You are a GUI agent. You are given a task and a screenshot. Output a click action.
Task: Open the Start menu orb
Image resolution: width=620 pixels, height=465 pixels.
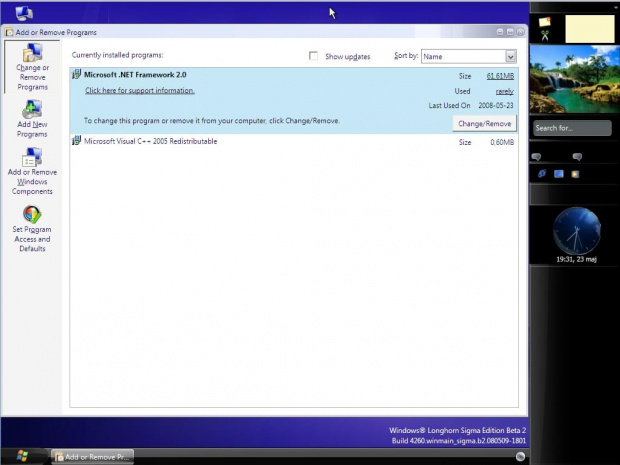pyautogui.click(x=22, y=456)
